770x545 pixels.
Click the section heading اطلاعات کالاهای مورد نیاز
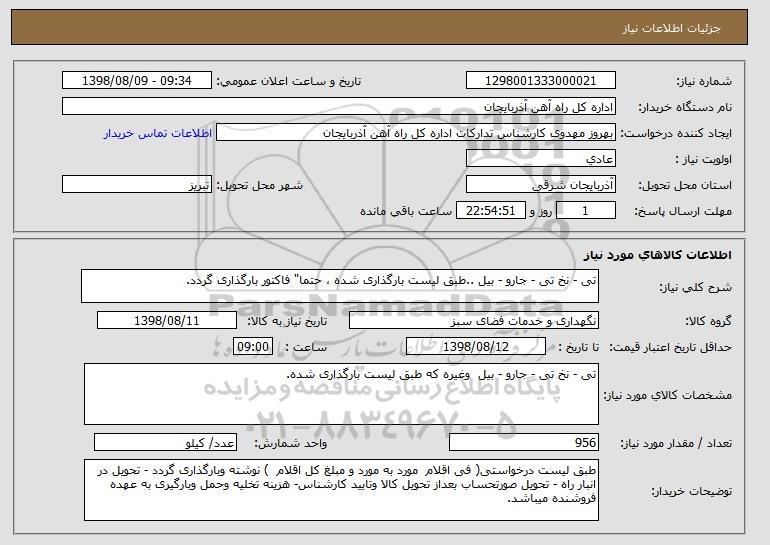click(658, 255)
